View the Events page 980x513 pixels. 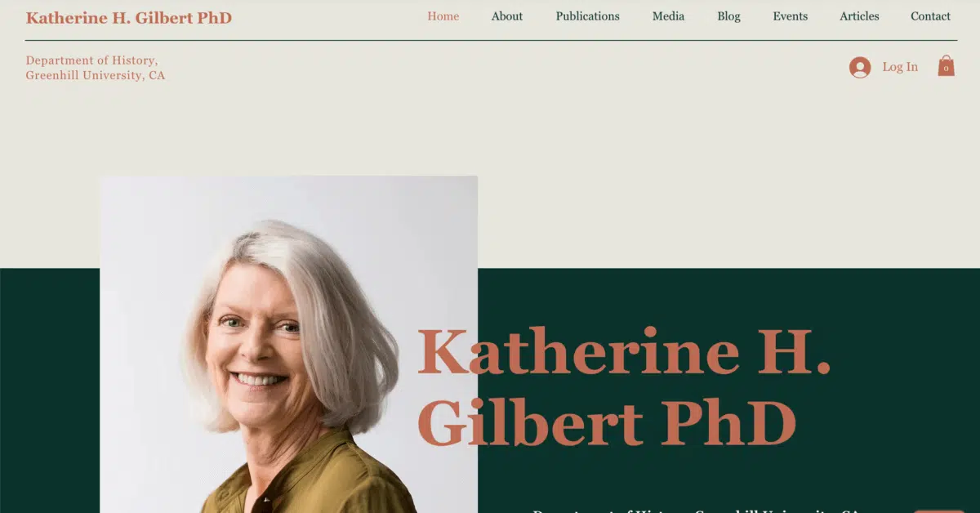pos(791,16)
